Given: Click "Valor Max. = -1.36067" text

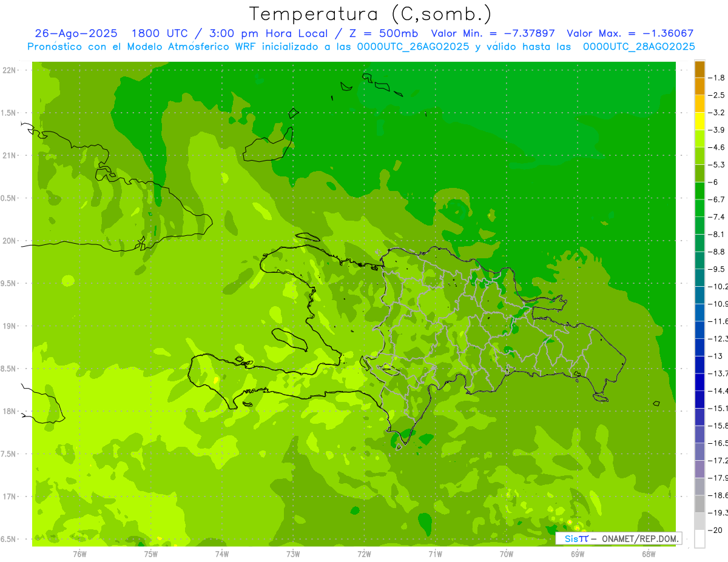Looking at the screenshot, I should [630, 33].
